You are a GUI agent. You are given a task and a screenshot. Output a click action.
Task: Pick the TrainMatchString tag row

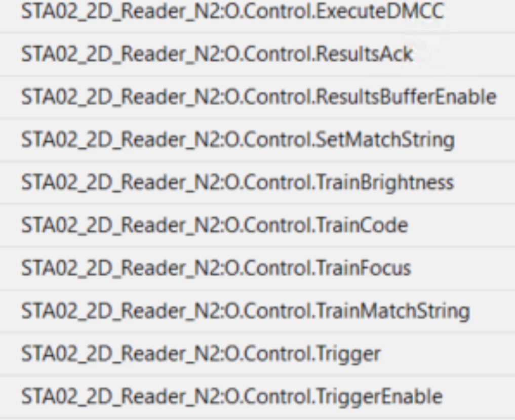(x=245, y=311)
